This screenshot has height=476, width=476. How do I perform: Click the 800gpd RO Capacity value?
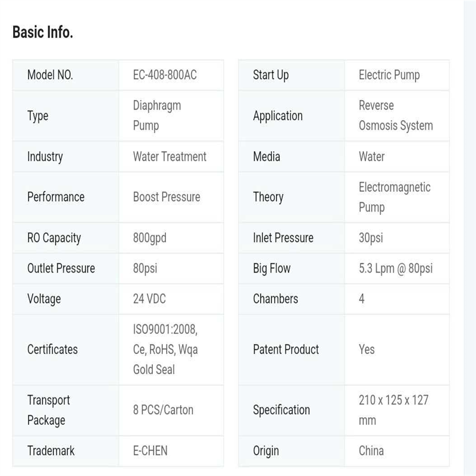coord(150,238)
